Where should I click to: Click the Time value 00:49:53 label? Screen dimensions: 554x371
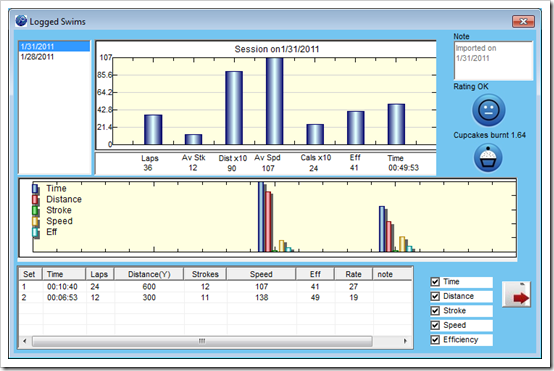click(403, 168)
